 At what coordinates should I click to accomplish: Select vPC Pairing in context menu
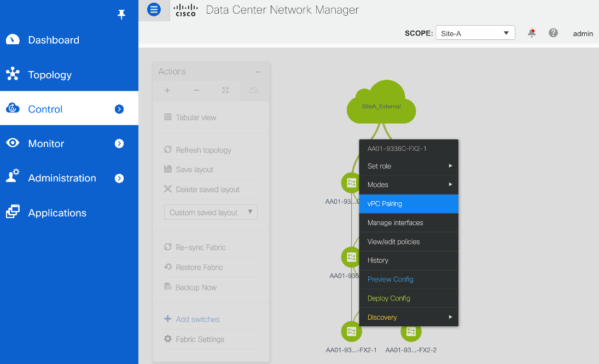409,204
